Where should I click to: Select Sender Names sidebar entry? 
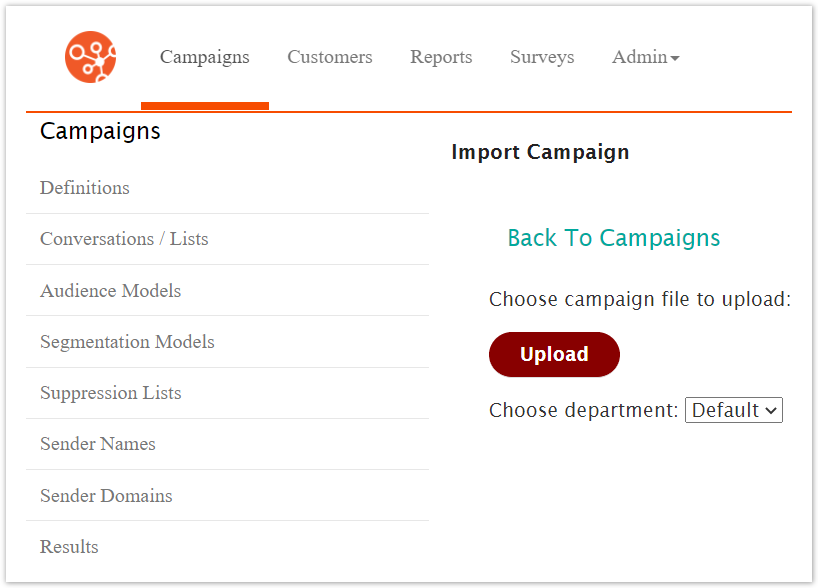click(98, 444)
